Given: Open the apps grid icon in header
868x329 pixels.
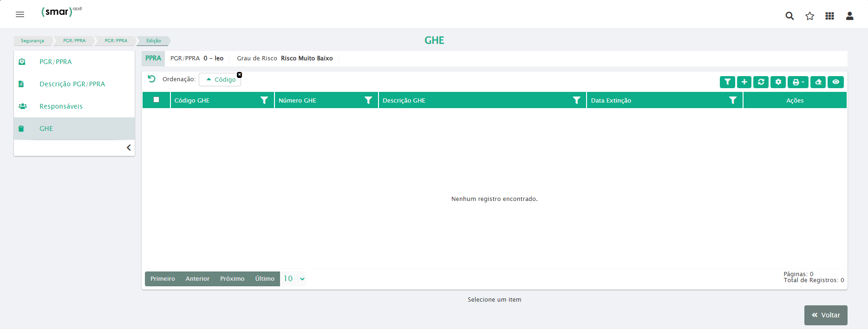Looking at the screenshot, I should click(x=829, y=16).
